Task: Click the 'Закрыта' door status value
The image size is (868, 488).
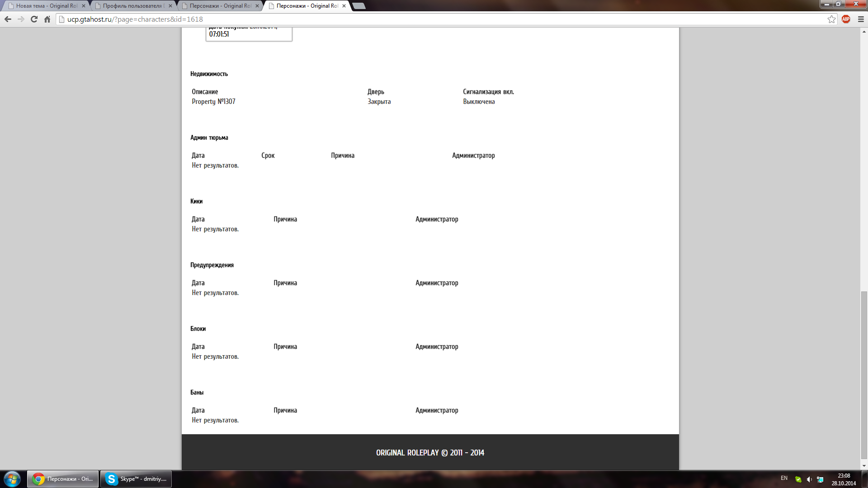Action: click(379, 102)
